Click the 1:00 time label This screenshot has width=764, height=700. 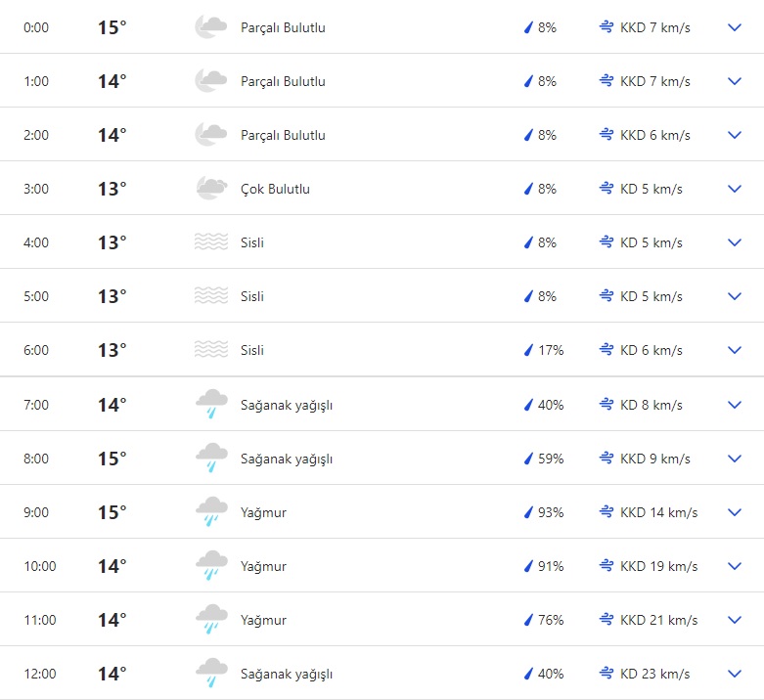tap(36, 81)
